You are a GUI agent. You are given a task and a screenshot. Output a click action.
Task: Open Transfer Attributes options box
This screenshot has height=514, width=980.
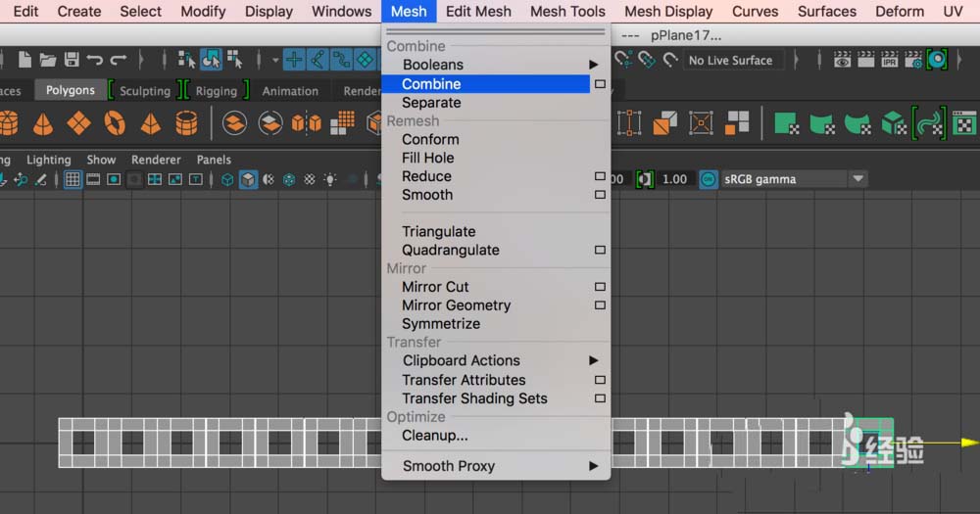click(600, 380)
